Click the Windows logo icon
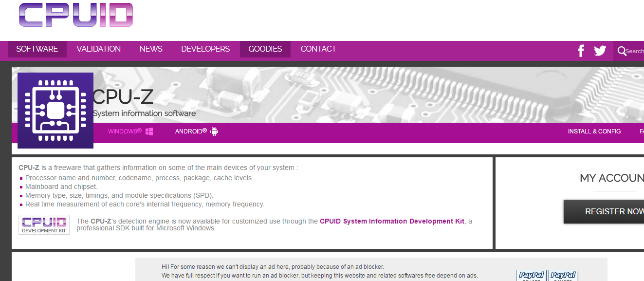The height and width of the screenshot is (281, 644). 149,131
